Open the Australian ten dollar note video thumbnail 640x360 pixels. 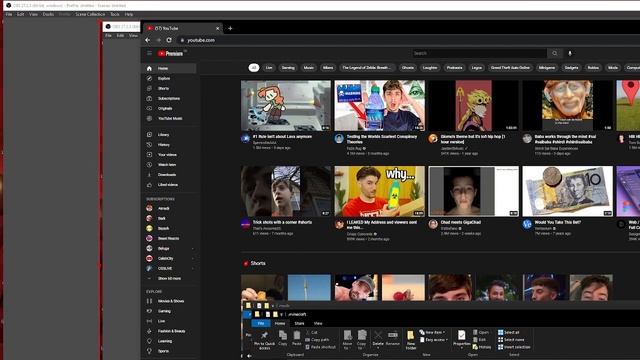(567, 191)
